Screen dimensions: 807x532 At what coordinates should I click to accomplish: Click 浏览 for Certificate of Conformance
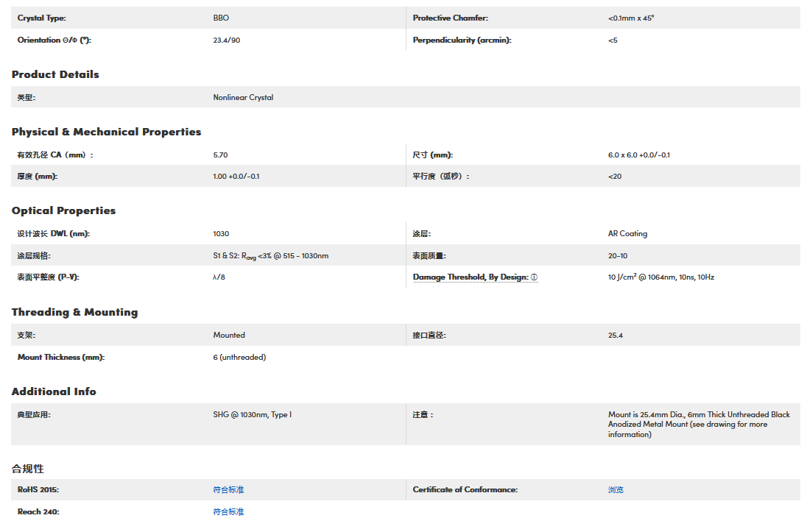(616, 490)
